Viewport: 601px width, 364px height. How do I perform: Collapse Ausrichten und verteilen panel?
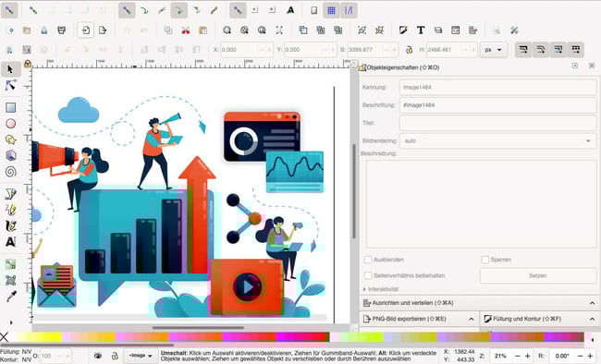(x=592, y=303)
